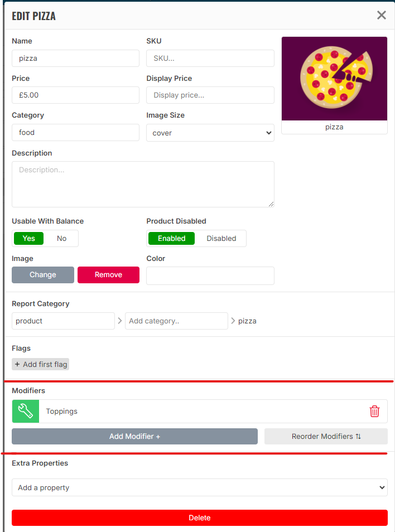This screenshot has height=532, width=395.
Task: Remove the product image
Action: 108,274
